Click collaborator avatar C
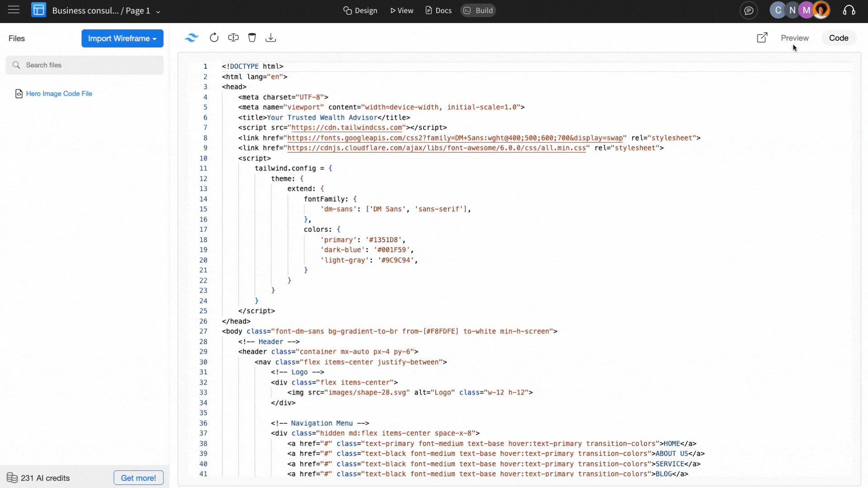Screen dimensions: 868x488 coord(778,10)
